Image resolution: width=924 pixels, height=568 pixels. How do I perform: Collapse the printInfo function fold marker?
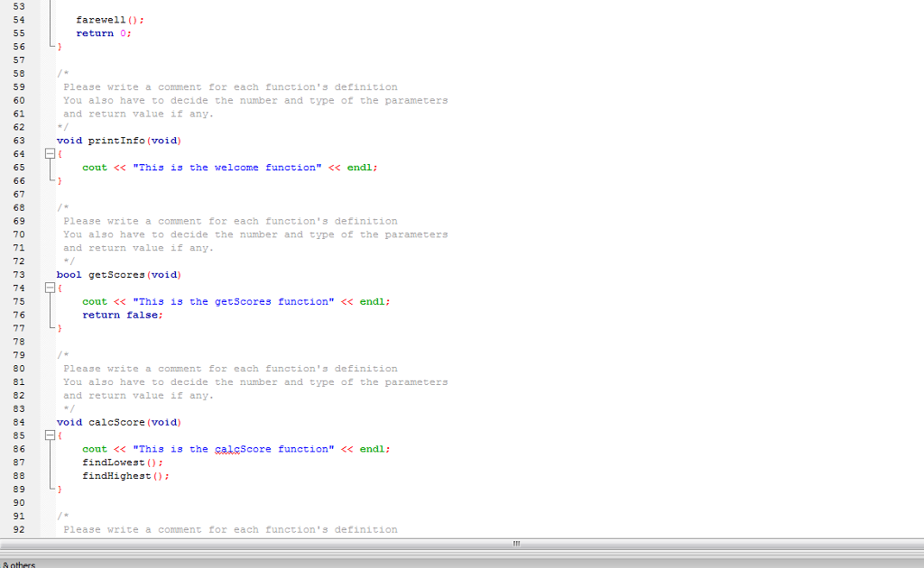click(51, 154)
